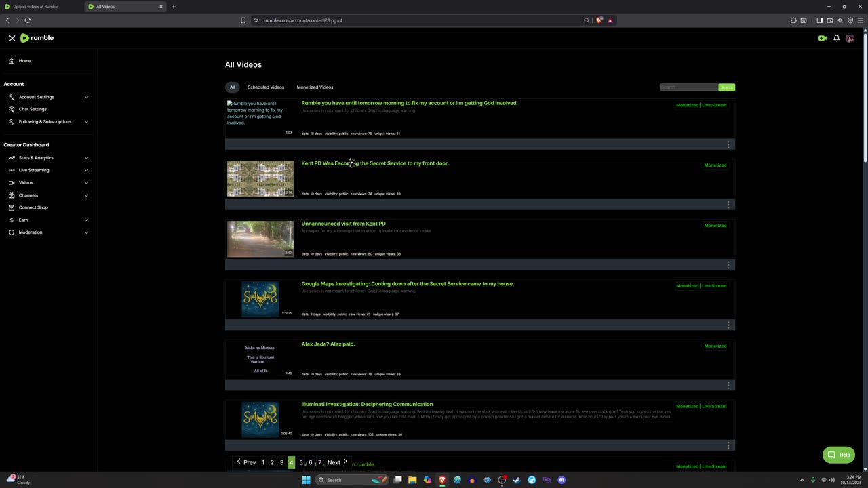Image resolution: width=868 pixels, height=488 pixels.
Task: Open Discord from the taskbar
Action: pyautogui.click(x=561, y=480)
